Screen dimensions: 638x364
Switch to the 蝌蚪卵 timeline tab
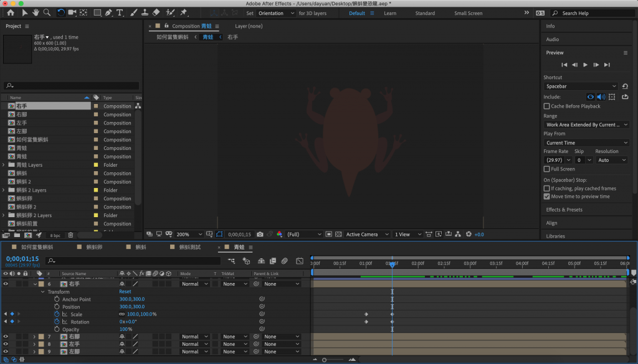point(94,247)
